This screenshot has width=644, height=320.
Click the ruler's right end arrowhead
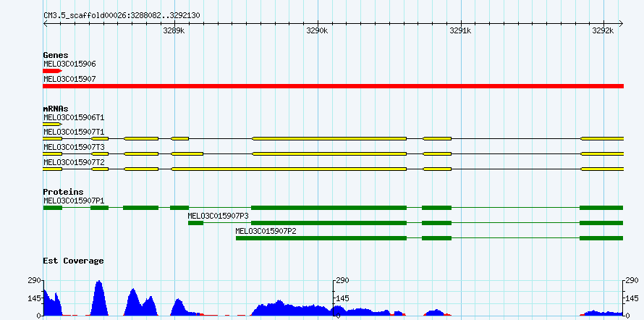pyautogui.click(x=622, y=24)
